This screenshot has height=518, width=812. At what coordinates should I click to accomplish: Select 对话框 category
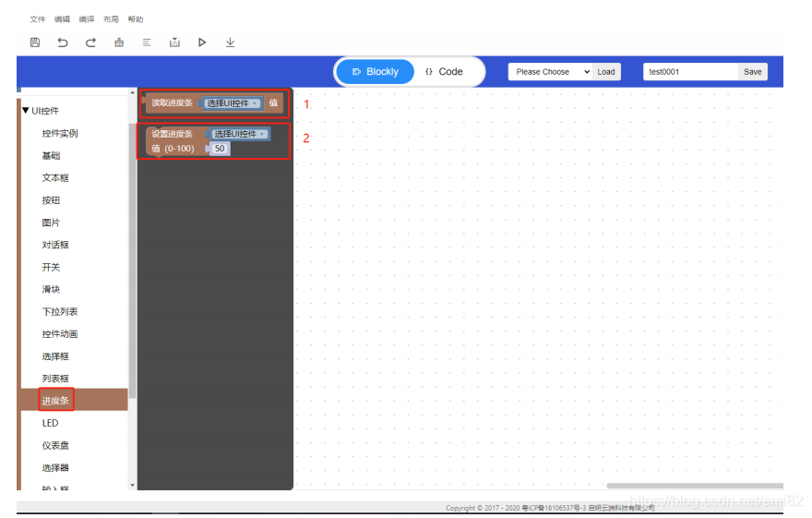coord(54,245)
